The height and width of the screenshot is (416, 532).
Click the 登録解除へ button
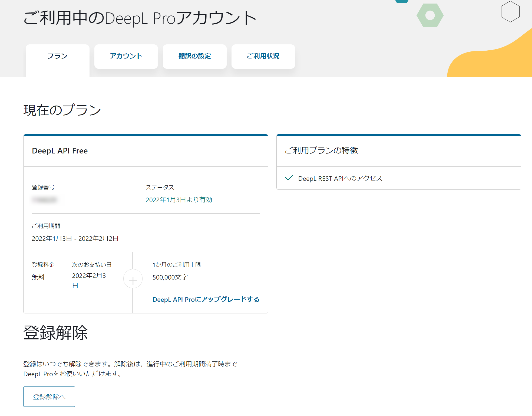[49, 397]
